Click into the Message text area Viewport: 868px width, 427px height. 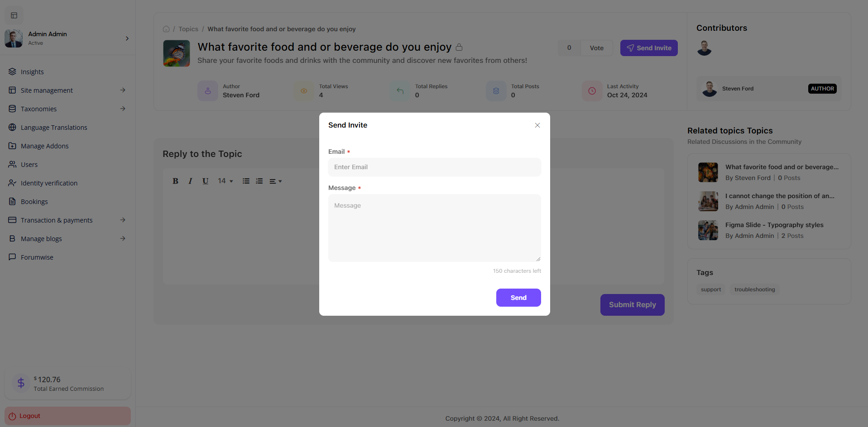434,228
